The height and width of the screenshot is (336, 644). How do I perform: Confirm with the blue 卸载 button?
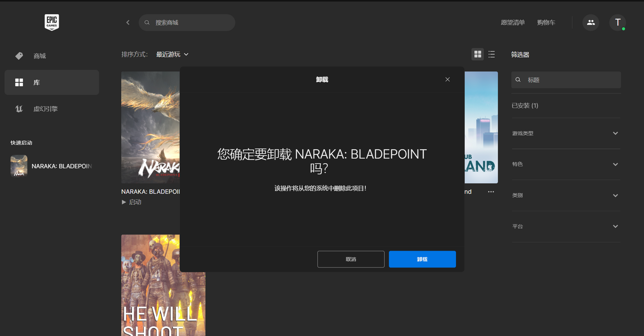click(422, 259)
